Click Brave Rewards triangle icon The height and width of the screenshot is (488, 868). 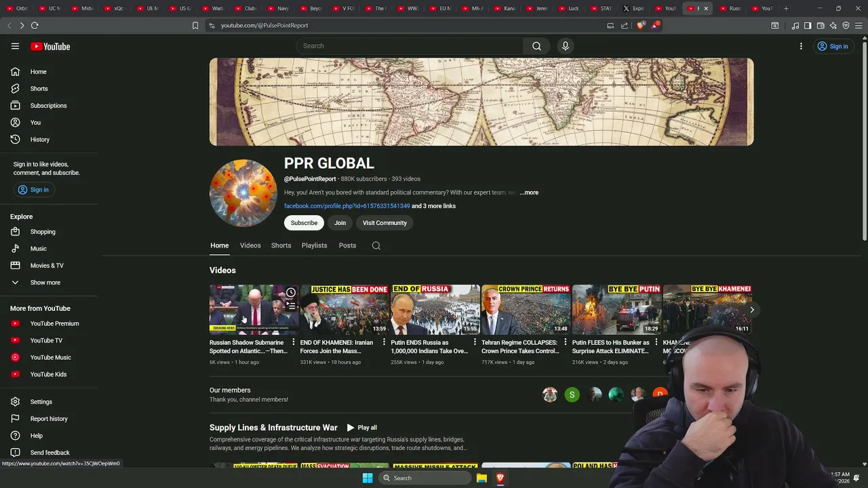(x=655, y=25)
